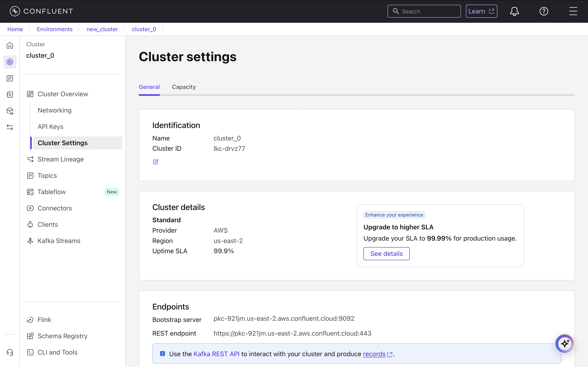Image resolution: width=588 pixels, height=367 pixels.
Task: Switch to the Capacity tab
Action: pyautogui.click(x=184, y=87)
